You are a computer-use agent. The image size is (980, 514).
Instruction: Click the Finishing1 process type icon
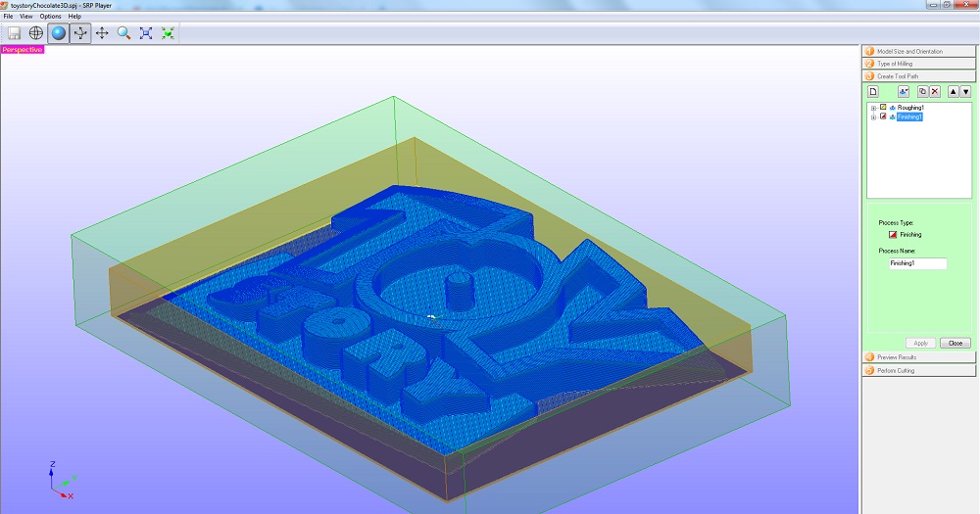point(883,117)
